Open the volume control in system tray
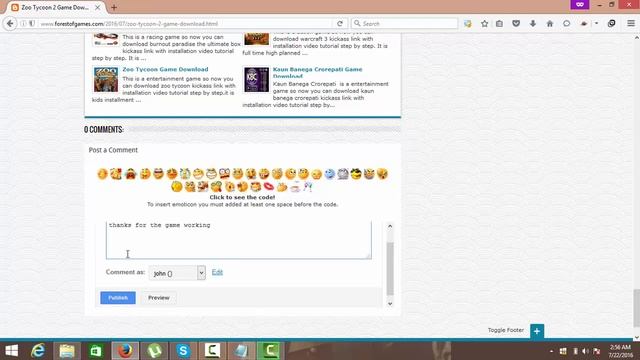640x360 pixels. [x=585, y=351]
